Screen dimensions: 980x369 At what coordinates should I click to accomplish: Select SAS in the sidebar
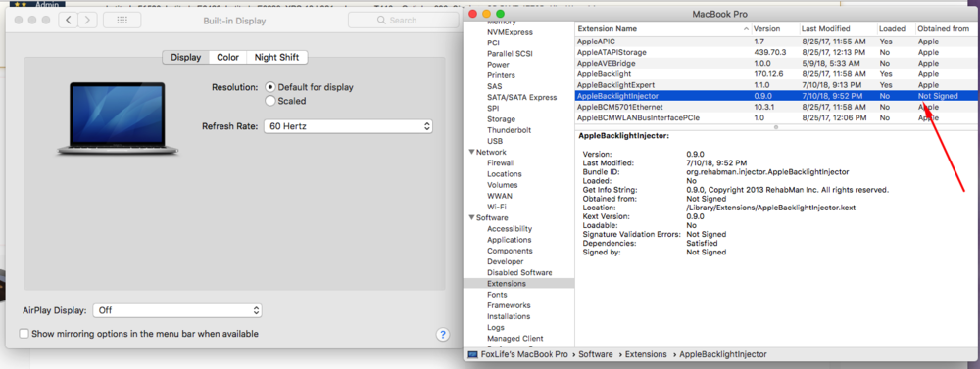[x=494, y=86]
